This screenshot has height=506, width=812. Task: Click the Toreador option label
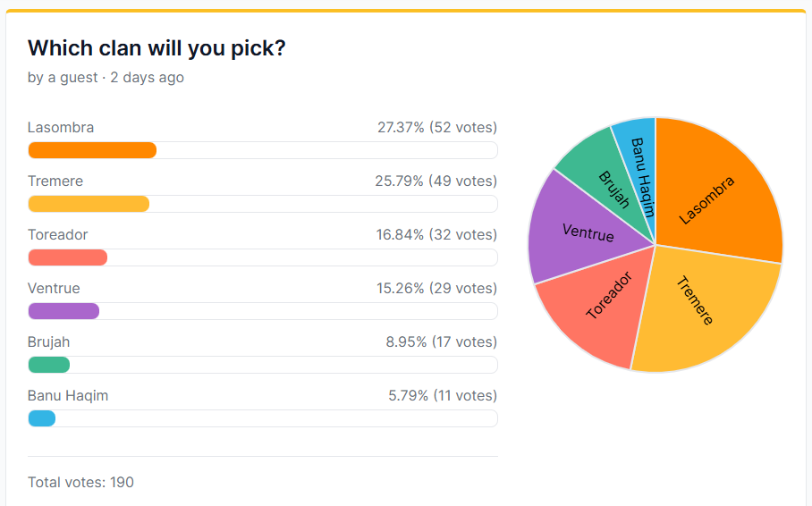(57, 235)
